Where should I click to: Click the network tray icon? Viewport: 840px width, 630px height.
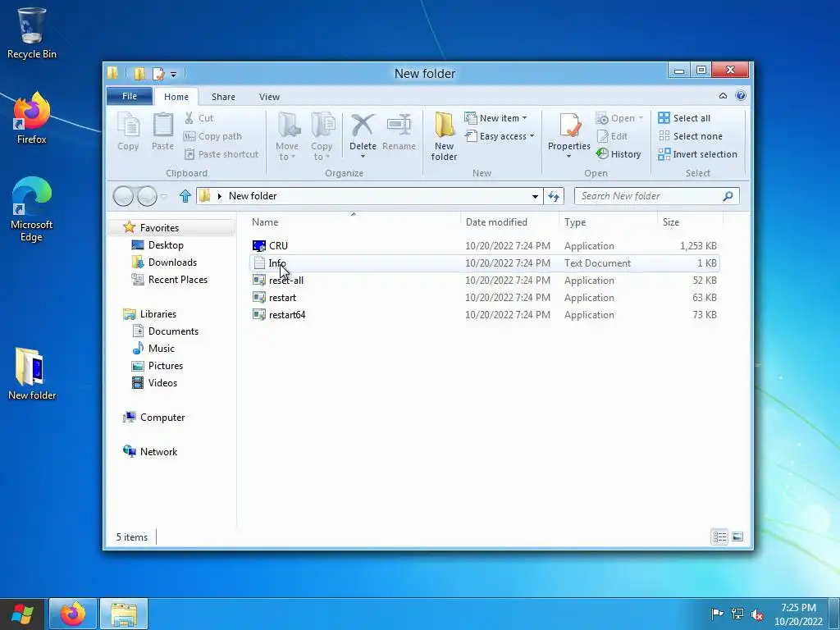[x=737, y=614]
